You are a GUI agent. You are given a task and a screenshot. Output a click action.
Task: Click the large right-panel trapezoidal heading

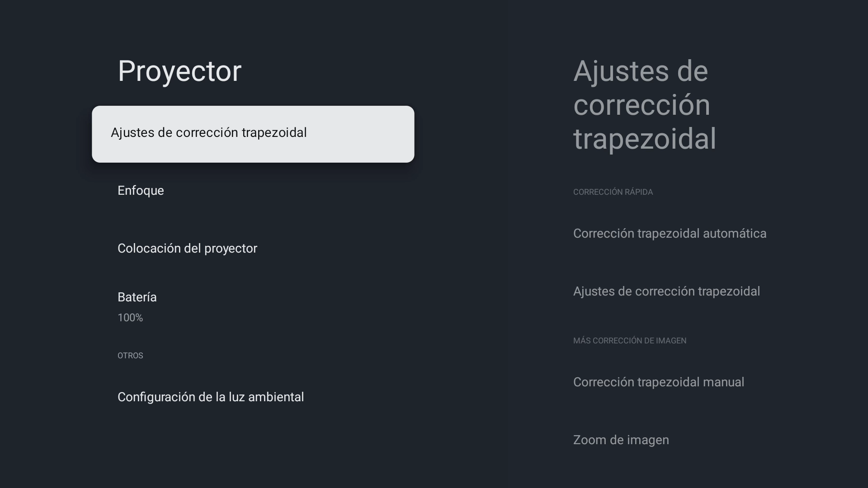click(x=645, y=105)
